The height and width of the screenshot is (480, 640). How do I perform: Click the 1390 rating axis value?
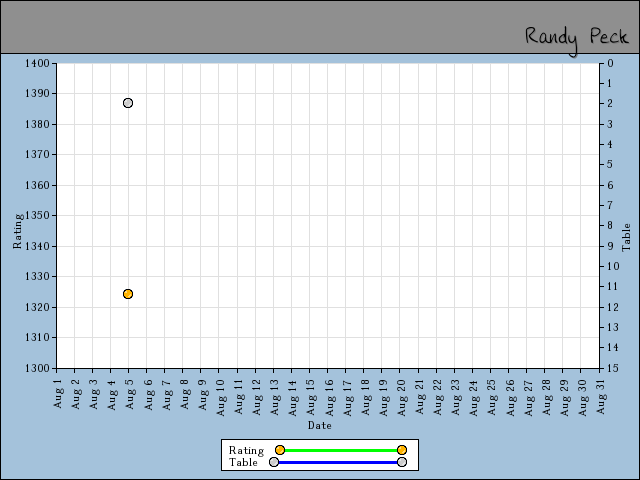[x=37, y=93]
